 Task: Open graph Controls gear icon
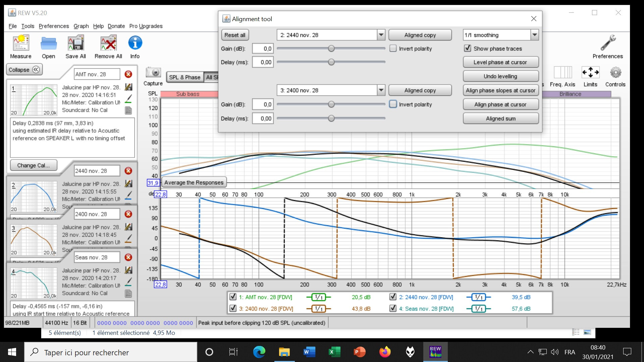click(615, 72)
